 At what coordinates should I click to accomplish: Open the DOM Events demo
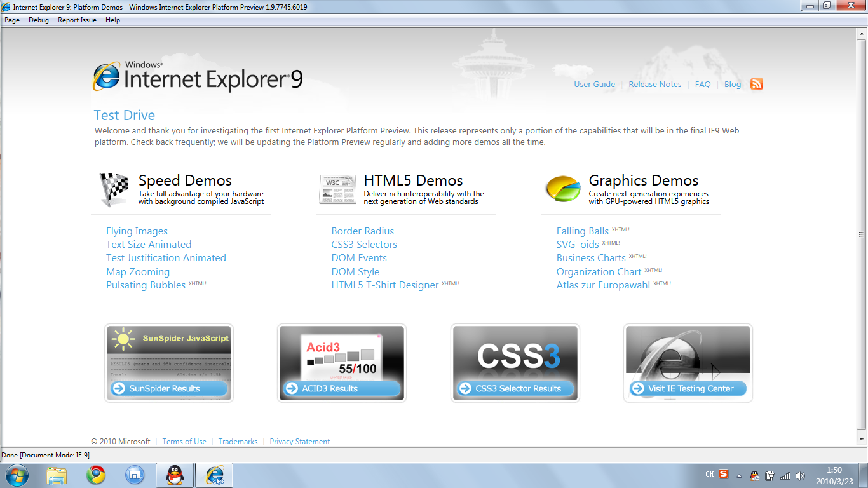pos(359,258)
